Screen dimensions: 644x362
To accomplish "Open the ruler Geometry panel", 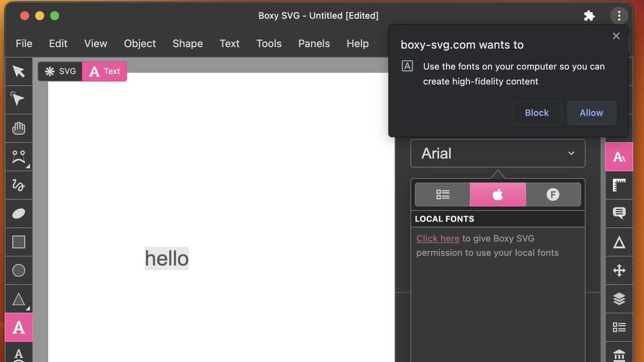I will click(619, 185).
